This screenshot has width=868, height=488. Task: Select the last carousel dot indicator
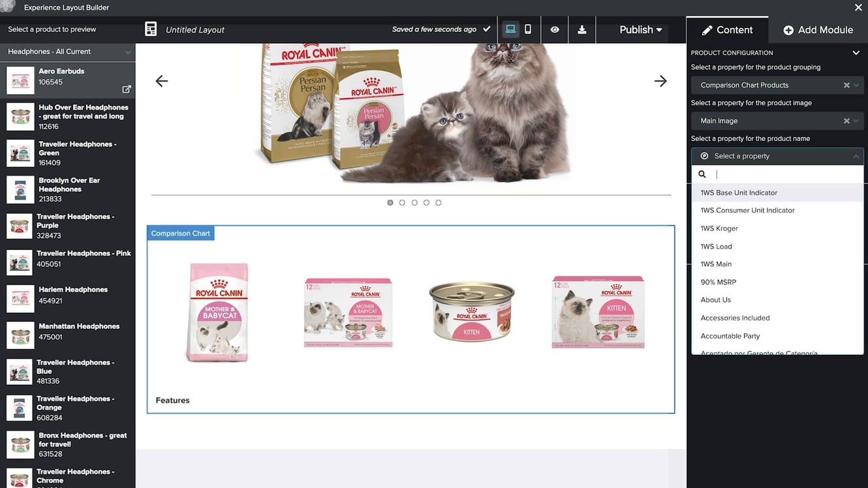pos(439,203)
